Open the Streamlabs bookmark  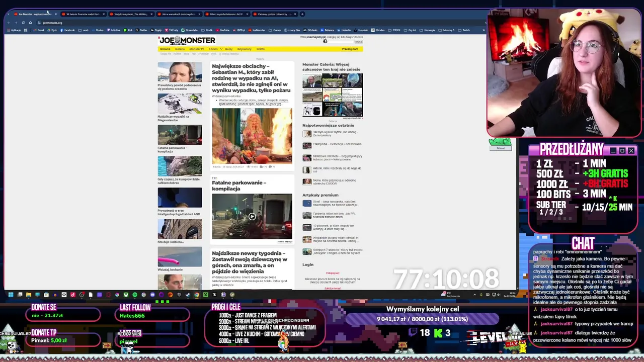[189, 30]
